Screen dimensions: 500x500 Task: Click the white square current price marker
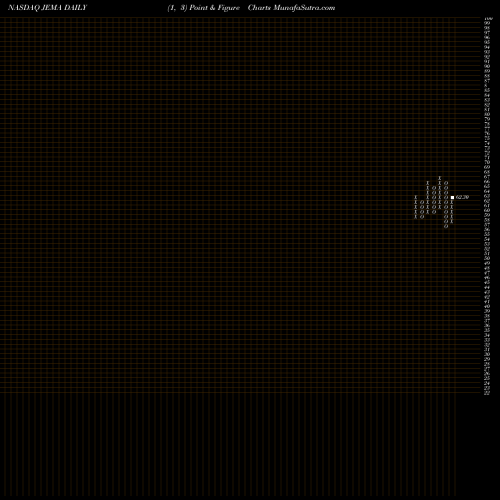point(452,197)
